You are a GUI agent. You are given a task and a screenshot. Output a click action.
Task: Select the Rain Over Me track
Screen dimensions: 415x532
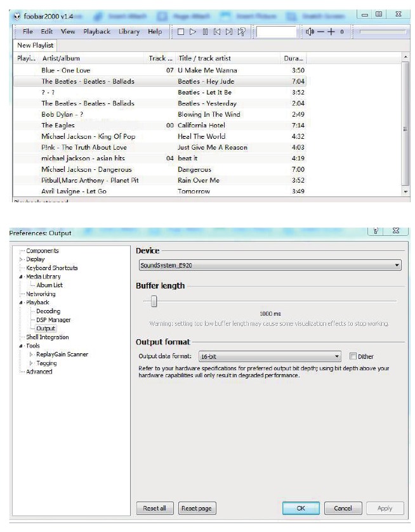click(160, 181)
